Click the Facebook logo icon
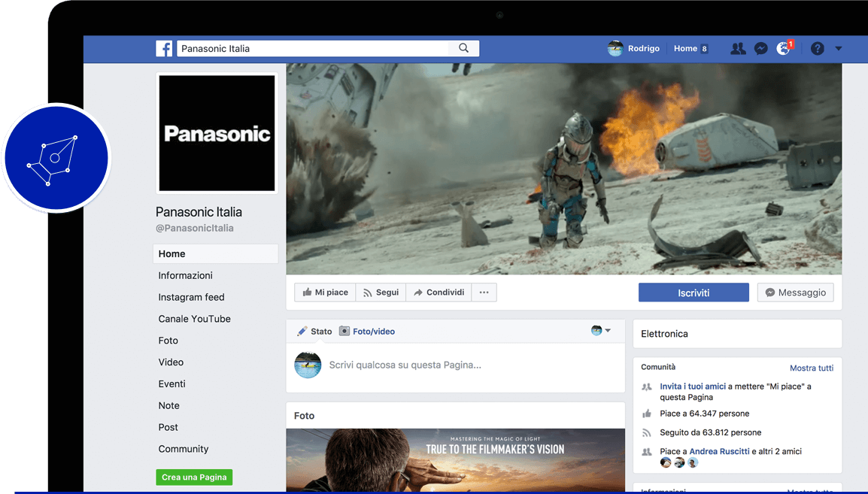The height and width of the screenshot is (494, 868). 164,48
